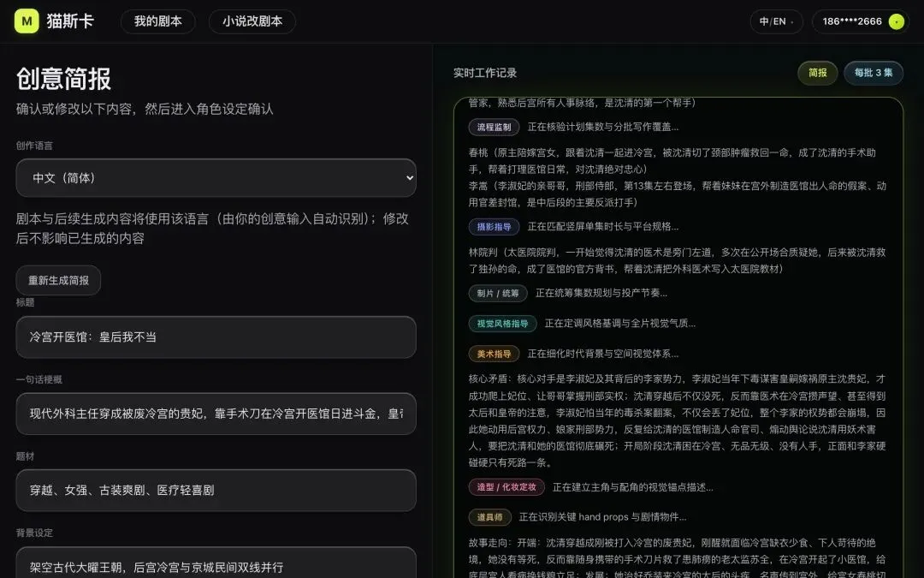Click the subtitle 确认或修改以下内容
This screenshot has width=924, height=578.
point(145,109)
